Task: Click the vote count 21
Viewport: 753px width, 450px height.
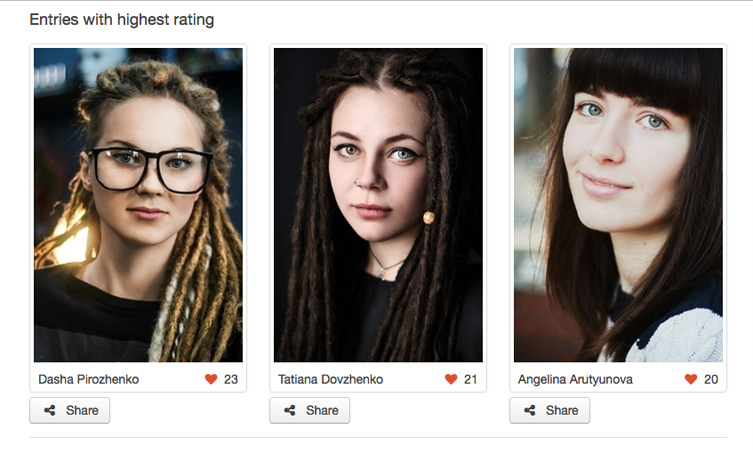Action: pos(471,379)
